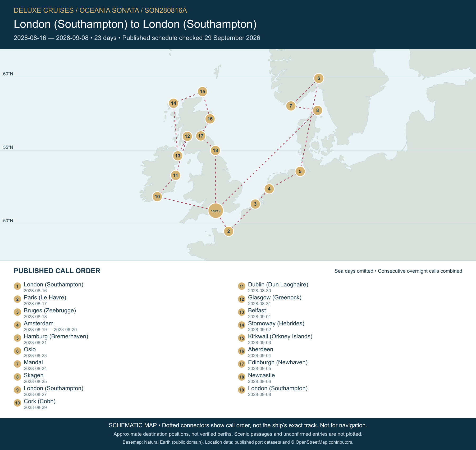Select map marker 11 for Dublin

(x=176, y=175)
